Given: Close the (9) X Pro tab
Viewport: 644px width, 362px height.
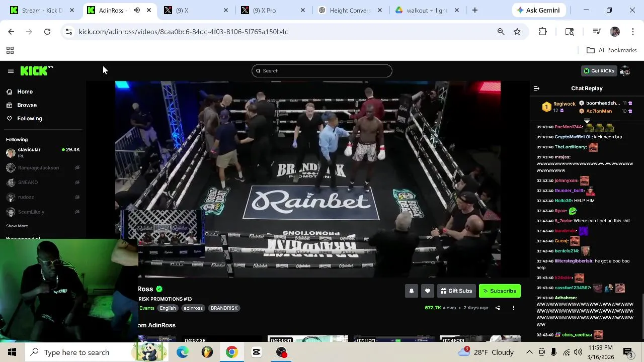Looking at the screenshot, I should pyautogui.click(x=302, y=10).
